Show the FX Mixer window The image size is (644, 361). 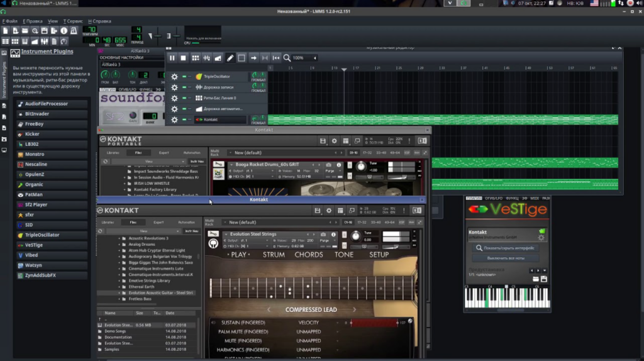pos(45,41)
